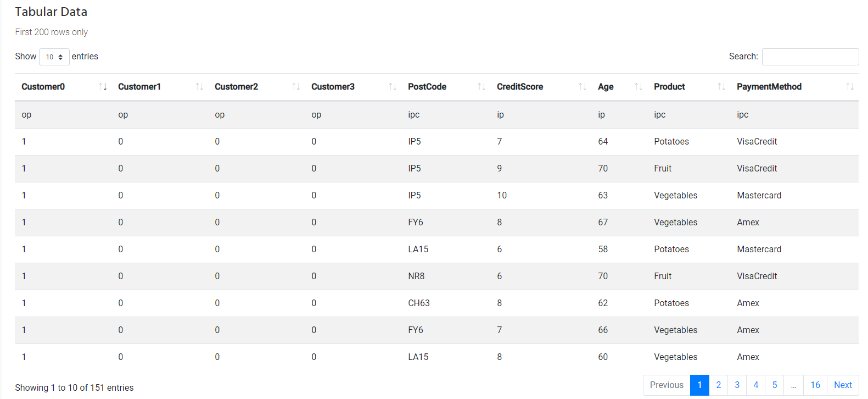Click the sort icon on Customer0 column

click(x=103, y=86)
